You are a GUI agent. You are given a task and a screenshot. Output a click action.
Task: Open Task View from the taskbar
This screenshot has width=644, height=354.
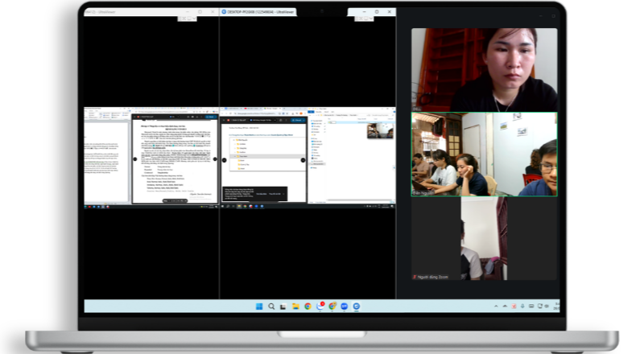[283, 307]
